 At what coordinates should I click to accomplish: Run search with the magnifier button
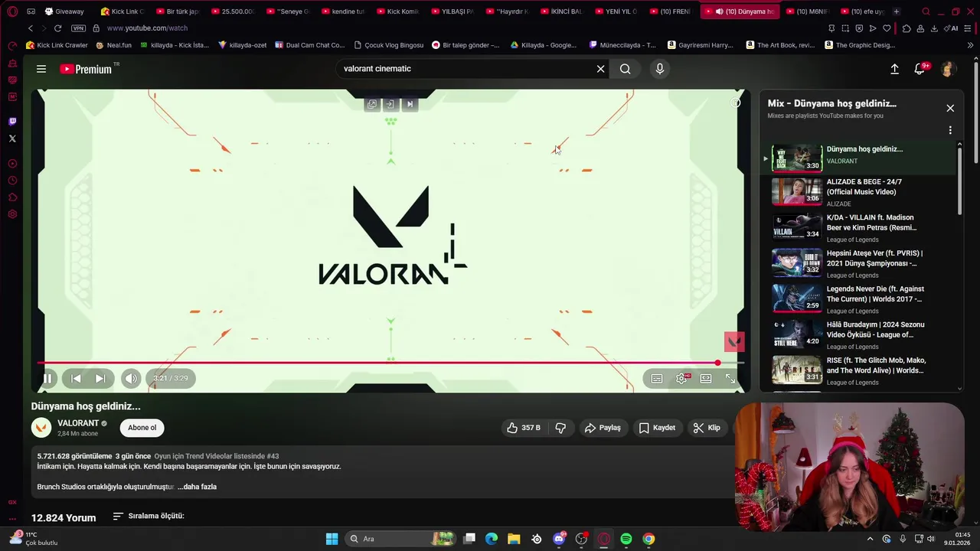point(626,69)
